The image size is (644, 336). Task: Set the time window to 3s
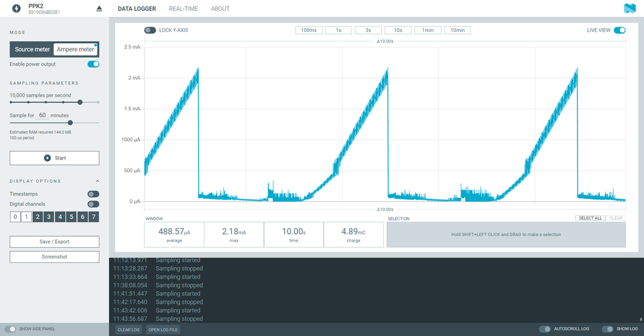pos(368,30)
